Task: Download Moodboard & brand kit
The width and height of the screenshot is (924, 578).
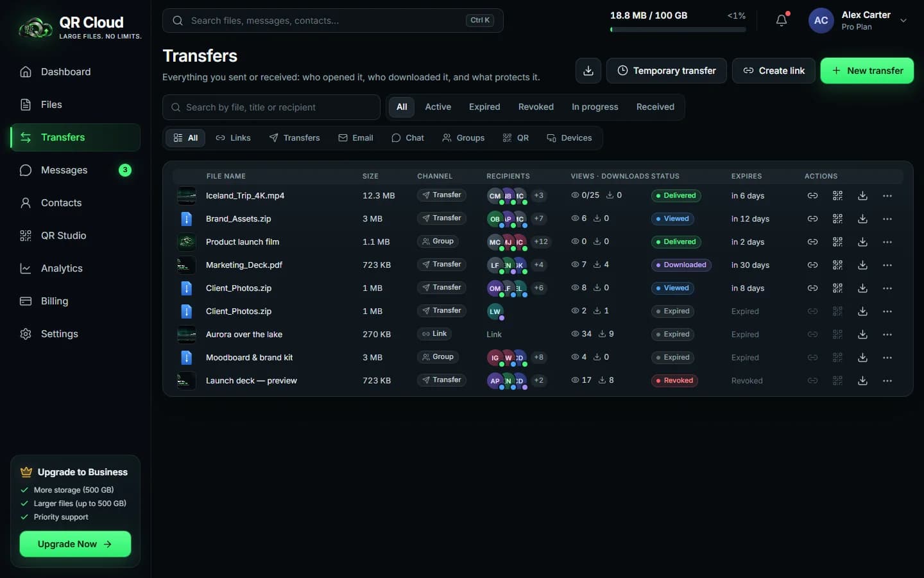Action: point(862,358)
